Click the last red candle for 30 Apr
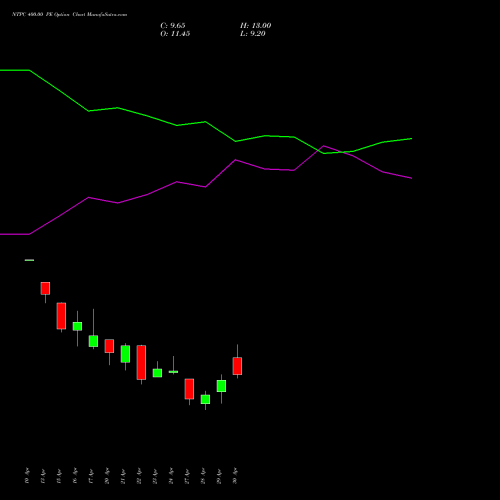The height and width of the screenshot is (500, 500). 237,366
